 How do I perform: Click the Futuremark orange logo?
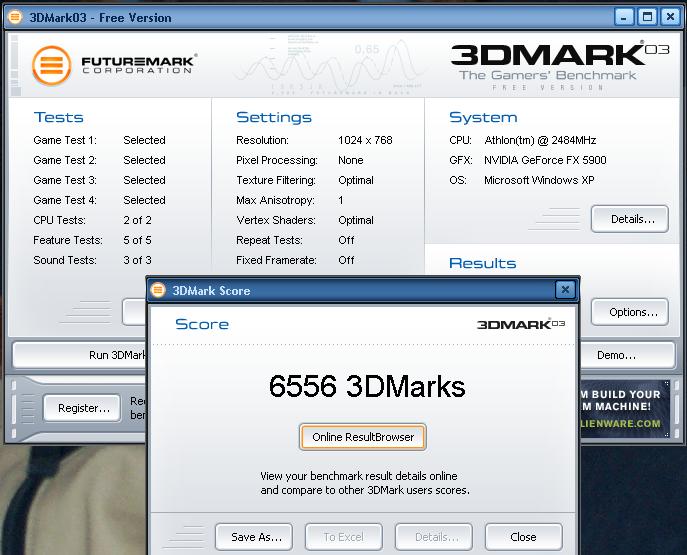(x=52, y=66)
